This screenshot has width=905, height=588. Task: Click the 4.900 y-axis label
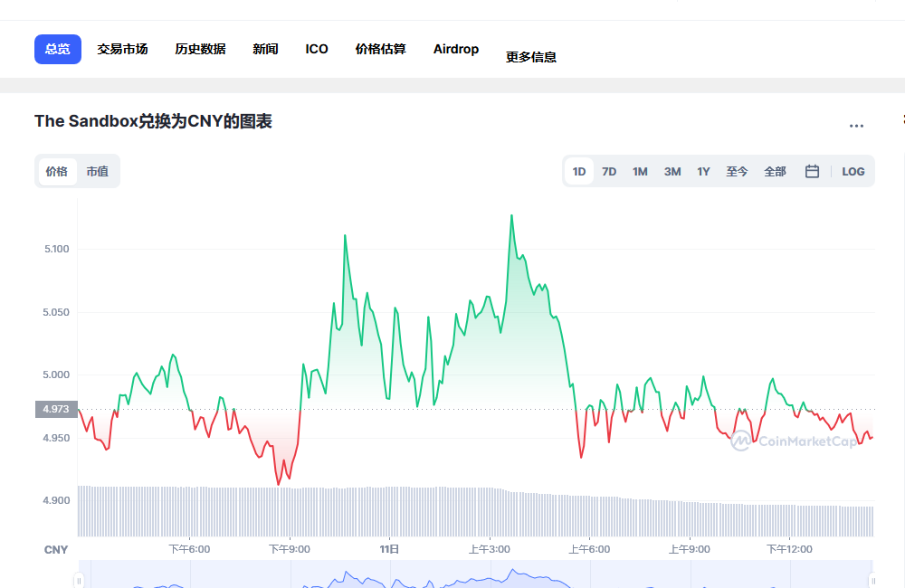(x=56, y=500)
